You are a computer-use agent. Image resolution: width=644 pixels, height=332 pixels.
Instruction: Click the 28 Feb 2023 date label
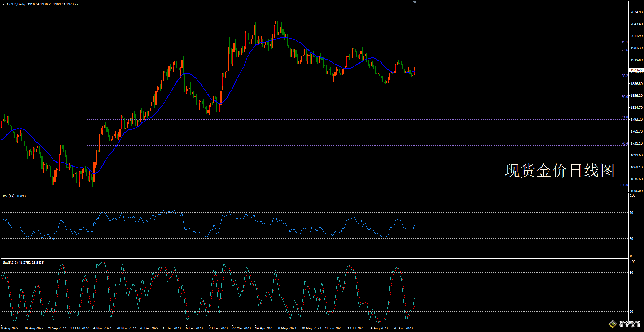point(218,328)
